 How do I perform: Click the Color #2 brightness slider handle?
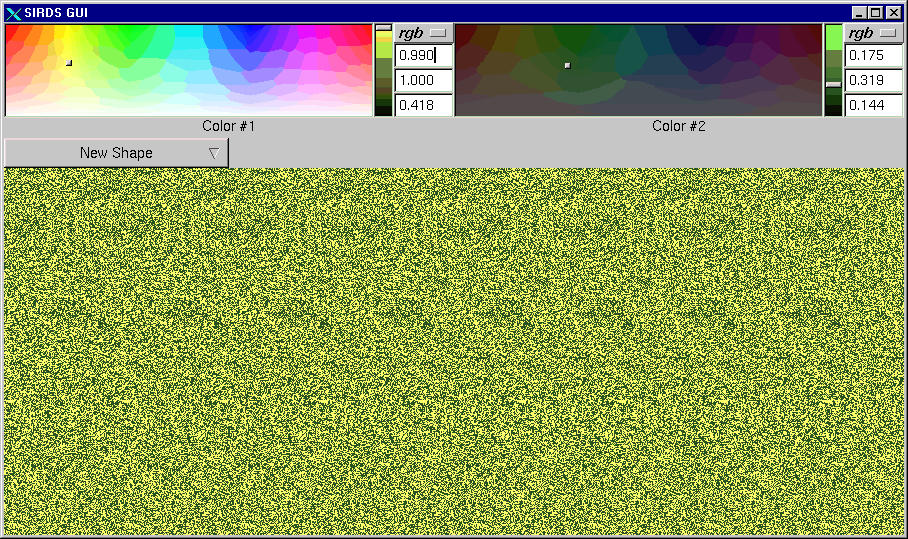[833, 85]
